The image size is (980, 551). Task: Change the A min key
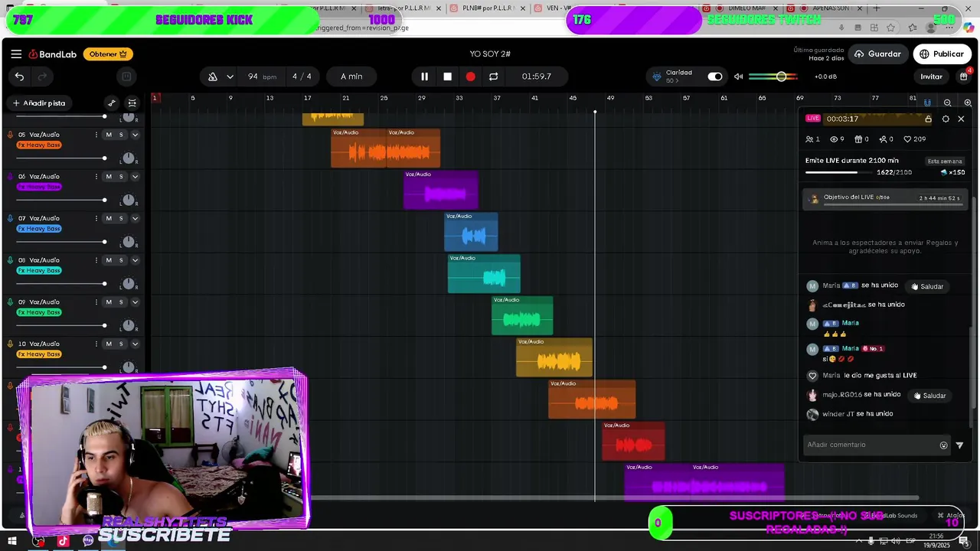(x=351, y=77)
